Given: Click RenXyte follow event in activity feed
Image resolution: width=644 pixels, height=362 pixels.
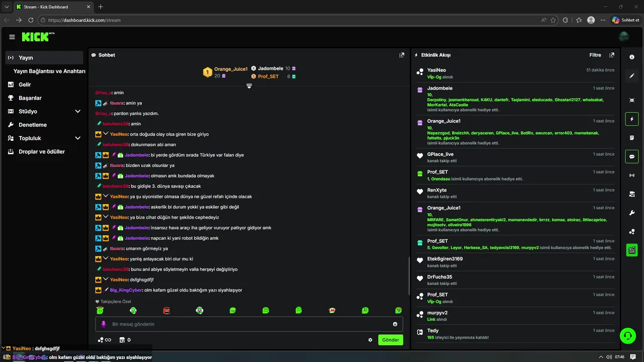Looking at the screenshot, I should 516,193.
